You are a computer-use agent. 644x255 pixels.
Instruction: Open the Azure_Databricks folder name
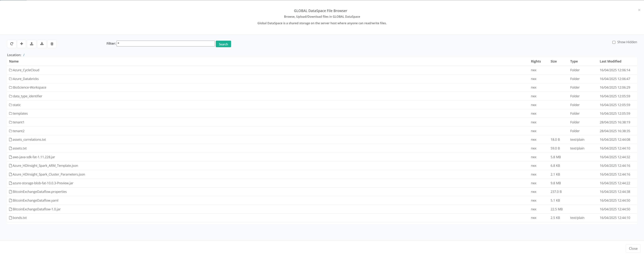coord(26,79)
